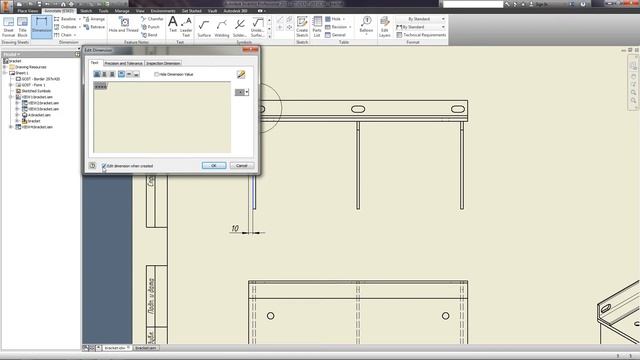Open the Edit Layers tool
The image size is (640, 360).
pyautogui.click(x=384, y=27)
